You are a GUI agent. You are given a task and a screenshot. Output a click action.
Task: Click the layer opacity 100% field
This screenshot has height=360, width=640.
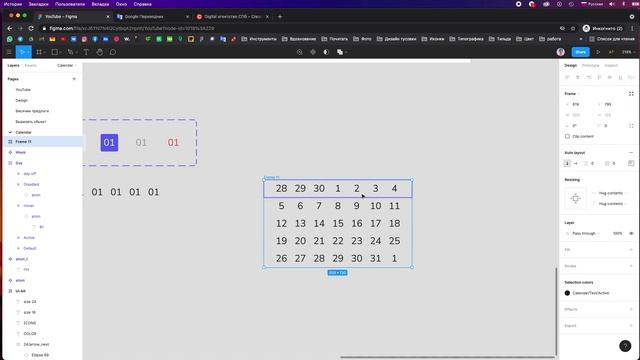tap(617, 233)
